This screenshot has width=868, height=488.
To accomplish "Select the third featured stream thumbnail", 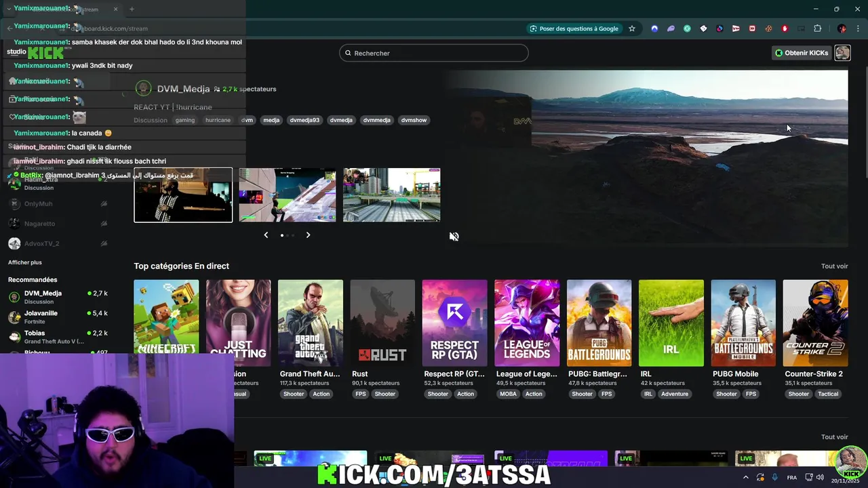I will point(392,195).
